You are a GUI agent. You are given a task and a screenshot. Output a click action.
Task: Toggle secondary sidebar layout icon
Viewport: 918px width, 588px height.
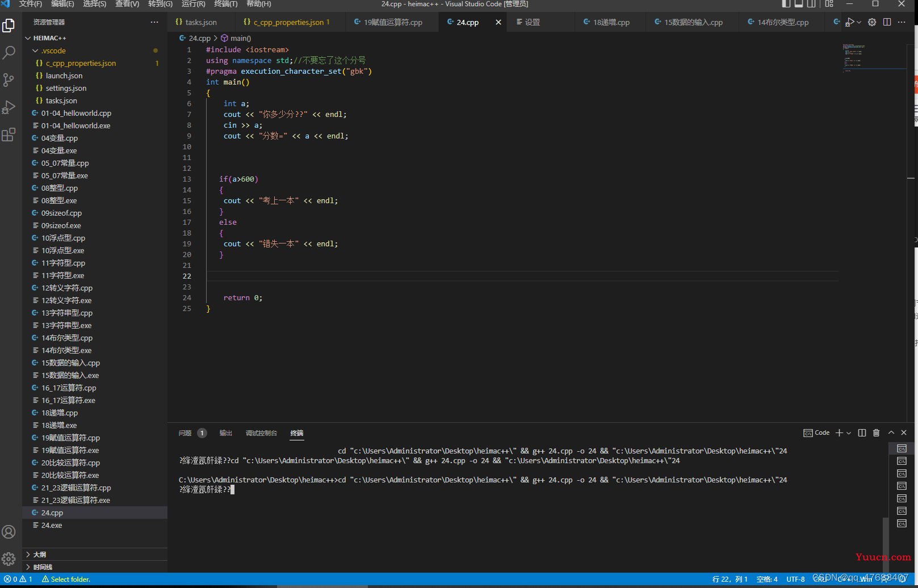coord(811,4)
